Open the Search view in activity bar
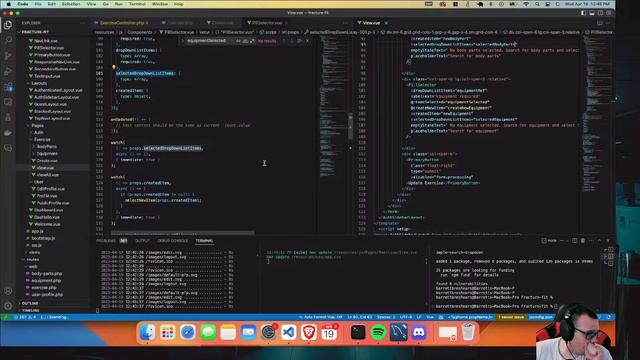 pos(8,40)
